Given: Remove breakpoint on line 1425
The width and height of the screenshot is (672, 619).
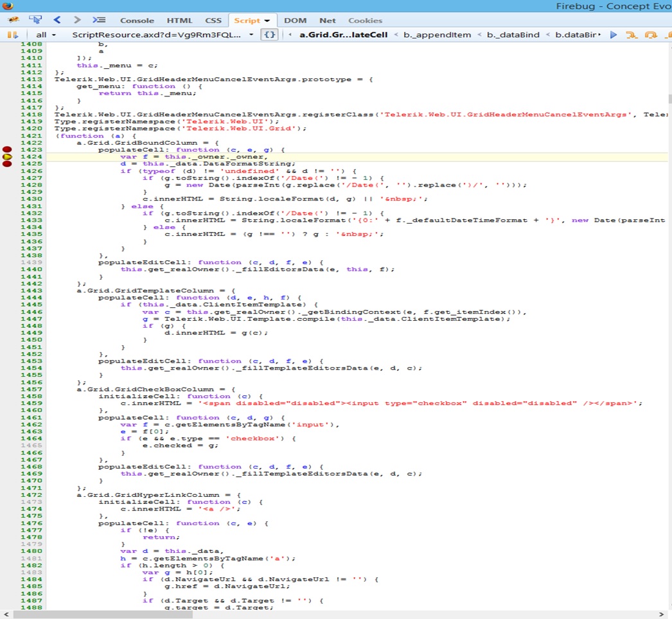Looking at the screenshot, I should (7, 164).
